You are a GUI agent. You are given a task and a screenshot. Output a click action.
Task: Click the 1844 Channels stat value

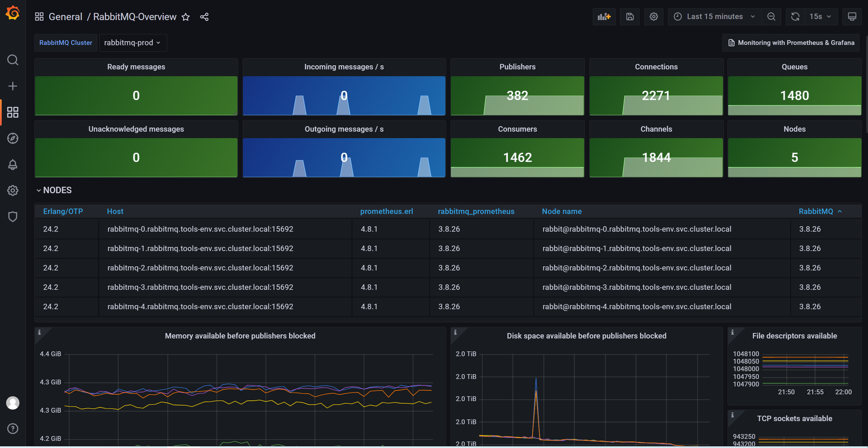coord(656,157)
